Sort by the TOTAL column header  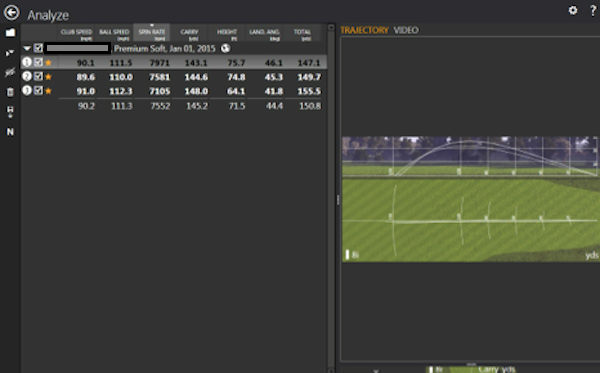[302, 34]
